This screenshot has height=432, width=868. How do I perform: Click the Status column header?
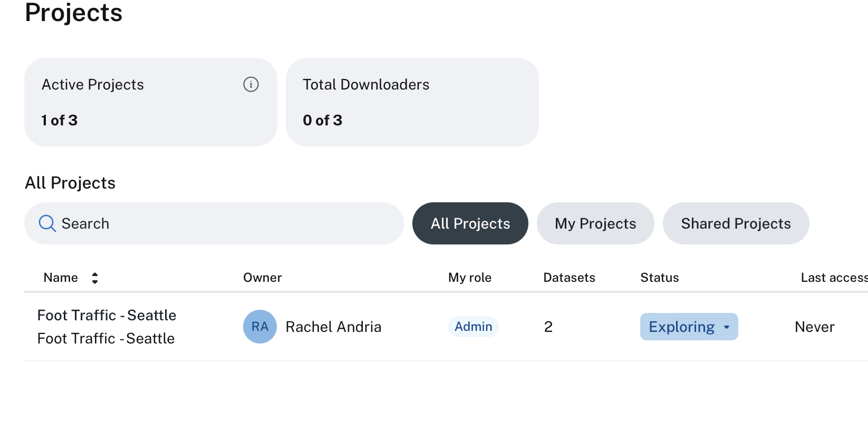coord(660,278)
